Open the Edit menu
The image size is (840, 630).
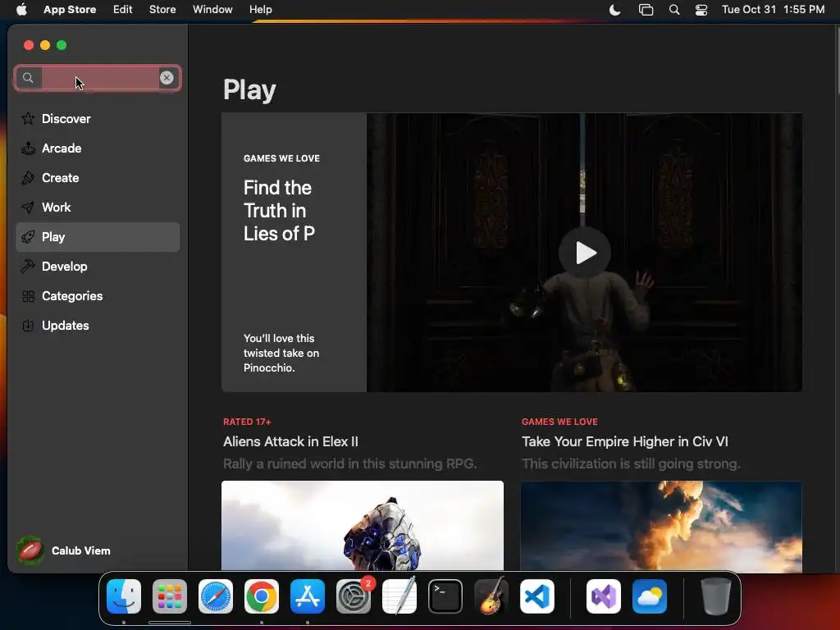123,9
